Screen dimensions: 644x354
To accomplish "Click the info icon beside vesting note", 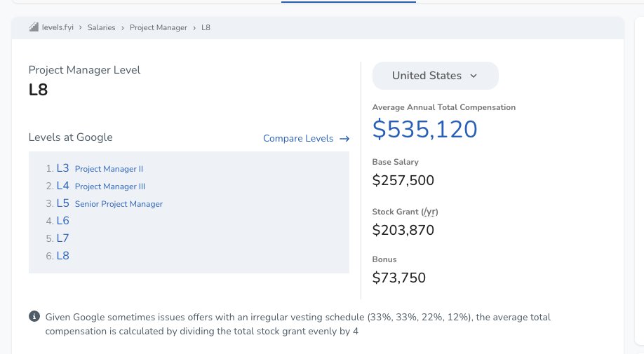I will tap(34, 317).
